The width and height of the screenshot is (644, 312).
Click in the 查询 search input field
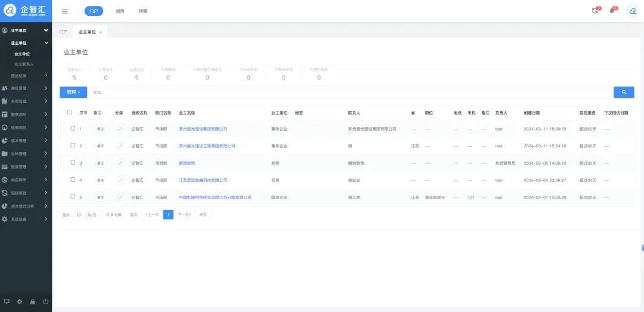click(x=351, y=92)
